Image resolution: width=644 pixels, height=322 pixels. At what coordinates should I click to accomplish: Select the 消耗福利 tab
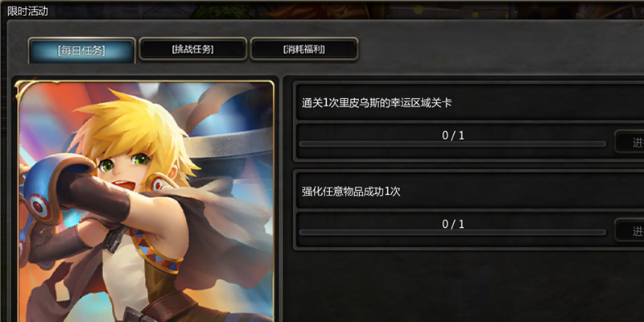(304, 49)
